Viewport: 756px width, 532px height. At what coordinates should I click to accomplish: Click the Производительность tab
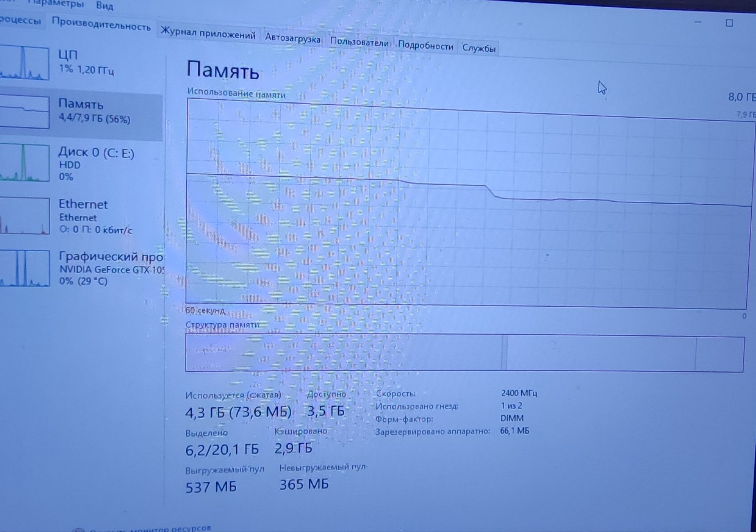pos(101,25)
